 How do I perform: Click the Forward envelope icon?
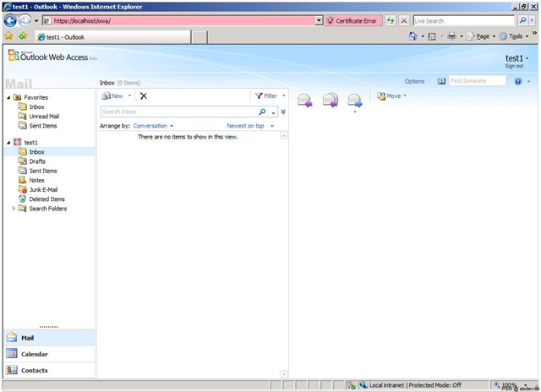(355, 100)
